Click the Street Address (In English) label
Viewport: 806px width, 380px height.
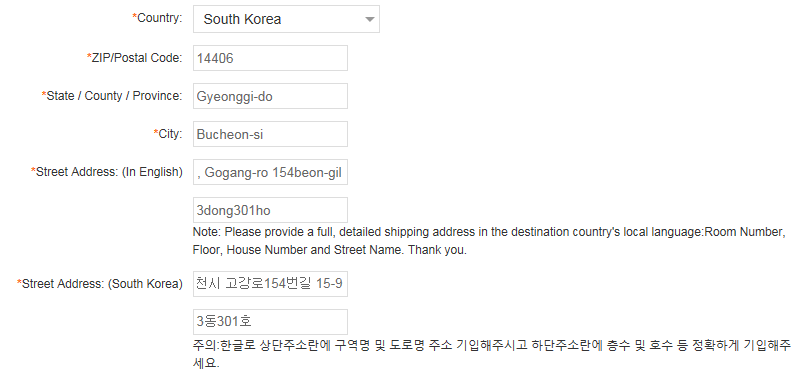pyautogui.click(x=107, y=172)
